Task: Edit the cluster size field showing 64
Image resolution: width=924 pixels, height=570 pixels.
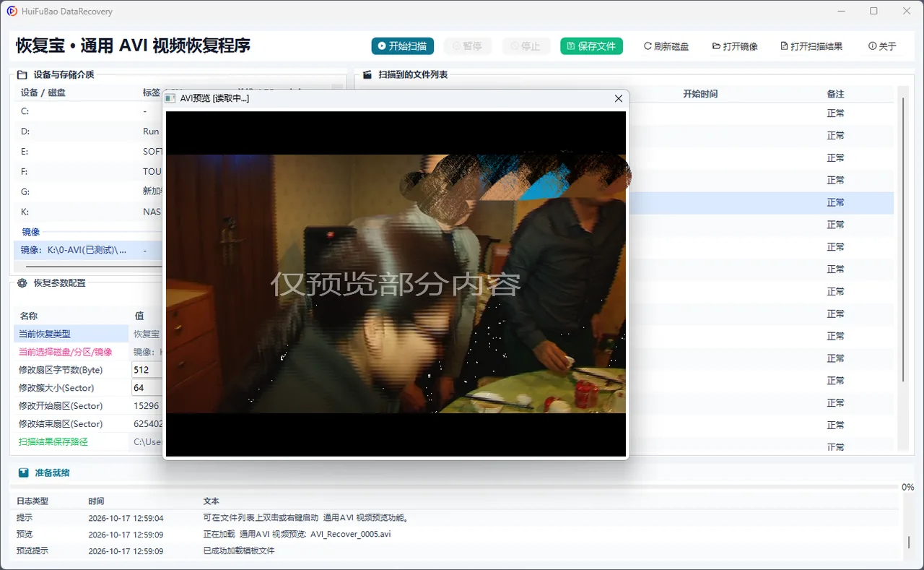Action: coord(147,388)
